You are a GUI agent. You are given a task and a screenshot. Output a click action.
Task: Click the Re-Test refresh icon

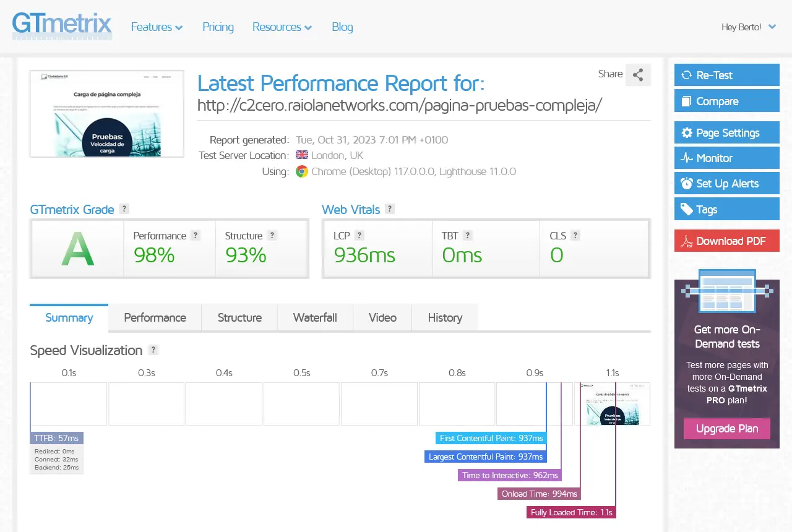[x=686, y=75]
